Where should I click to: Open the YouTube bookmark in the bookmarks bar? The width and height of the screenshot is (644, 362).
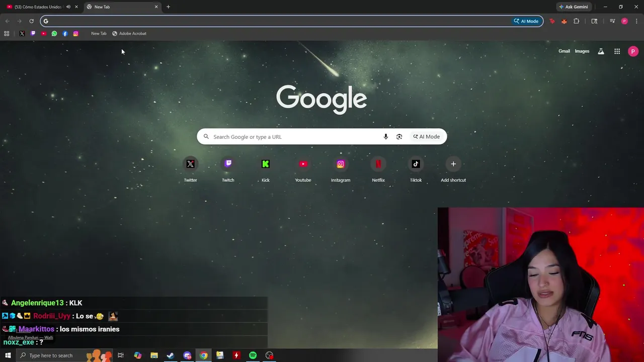click(x=44, y=34)
